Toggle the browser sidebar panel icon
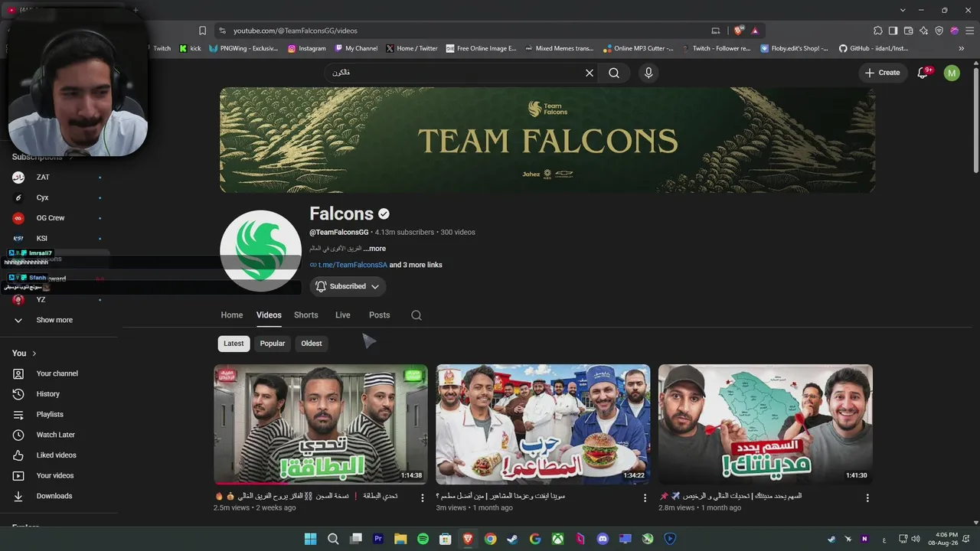Screen dimensions: 980x551 (x=893, y=31)
